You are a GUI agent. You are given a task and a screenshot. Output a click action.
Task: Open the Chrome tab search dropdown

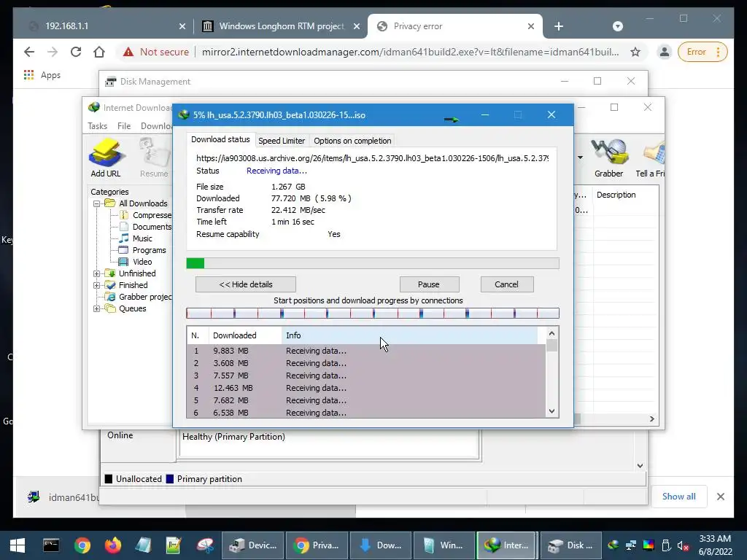pos(617,26)
